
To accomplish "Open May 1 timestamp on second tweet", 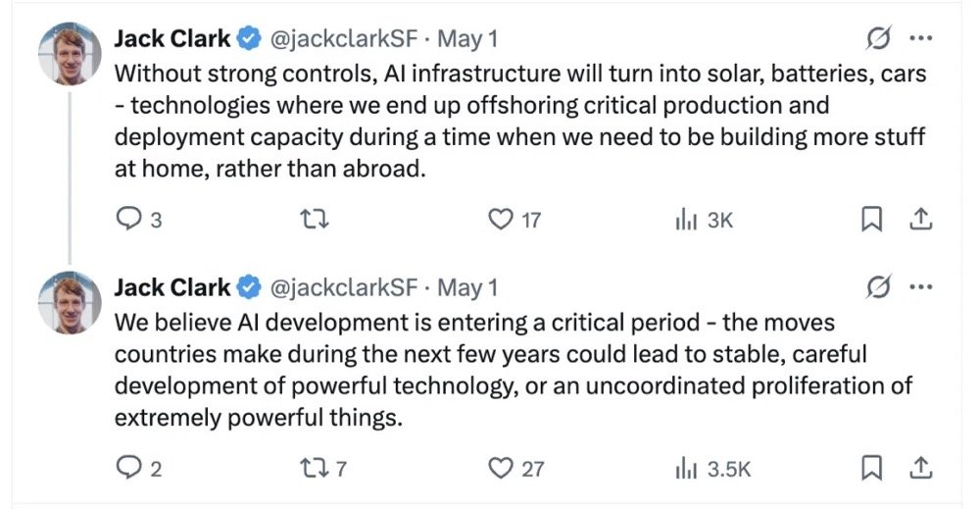I will pos(467,288).
